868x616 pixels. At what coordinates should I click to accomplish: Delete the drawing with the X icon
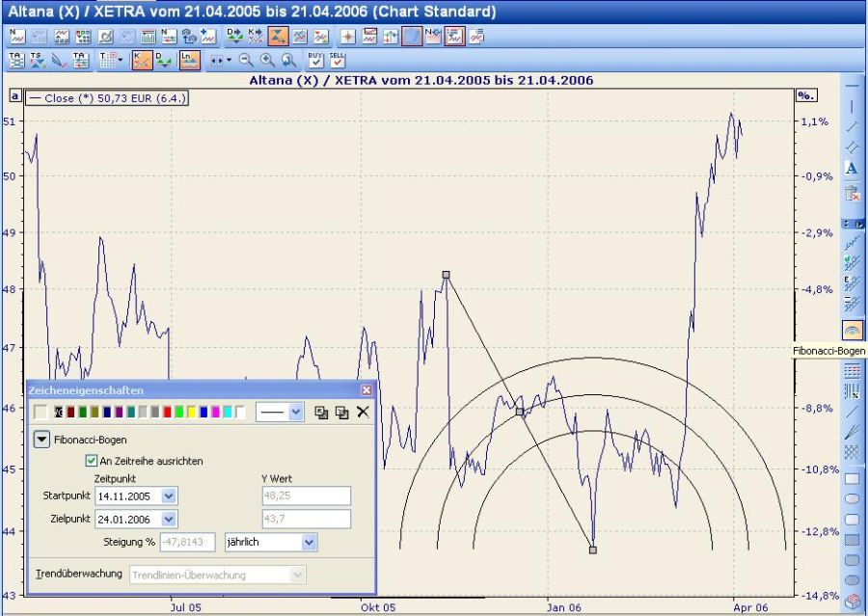[363, 413]
